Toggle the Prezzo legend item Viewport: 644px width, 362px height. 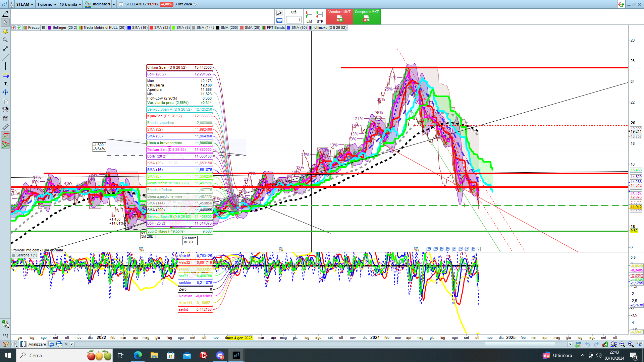click(32, 28)
